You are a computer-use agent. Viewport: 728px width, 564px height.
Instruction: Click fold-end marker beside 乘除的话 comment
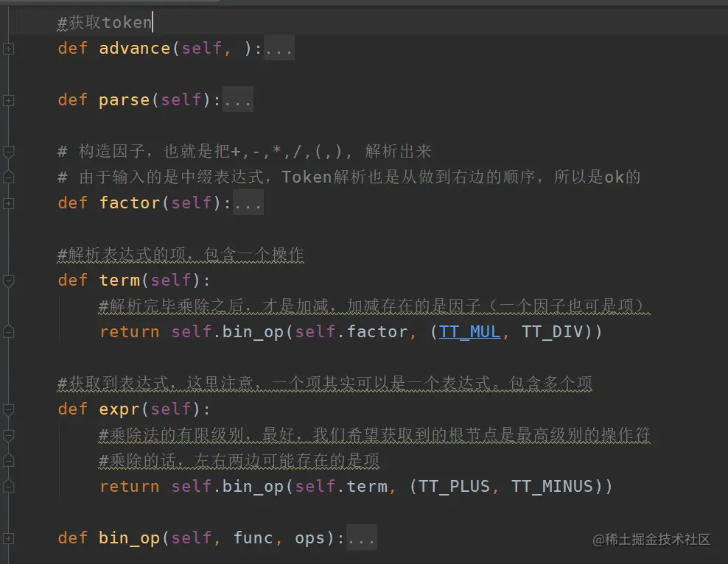click(x=8, y=460)
